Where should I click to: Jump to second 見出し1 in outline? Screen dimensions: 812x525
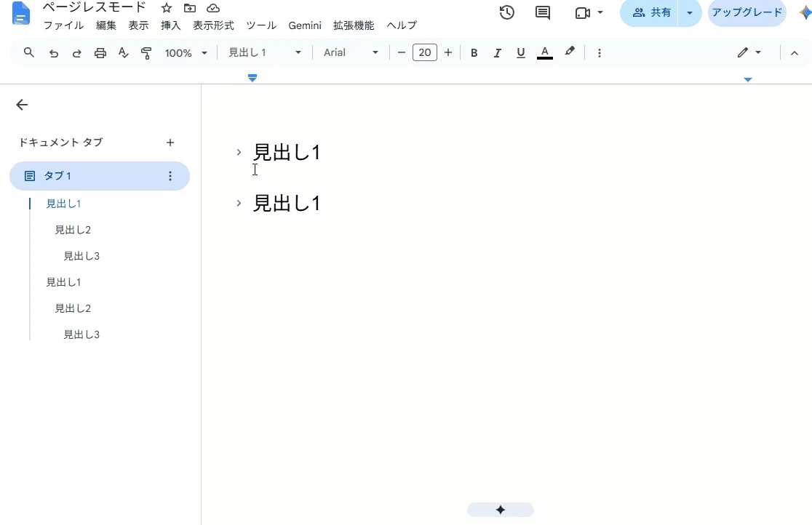coord(64,282)
